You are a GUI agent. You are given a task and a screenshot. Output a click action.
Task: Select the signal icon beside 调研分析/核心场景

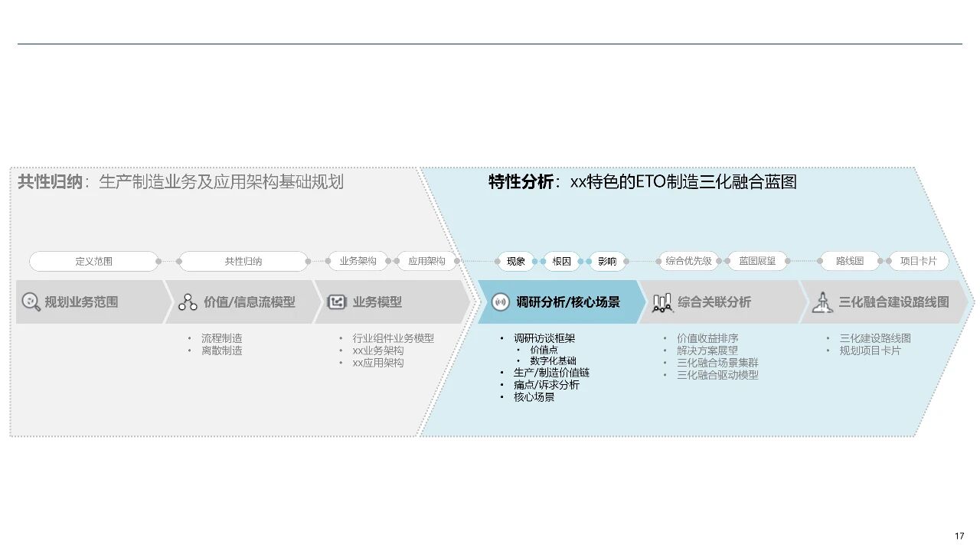pyautogui.click(x=500, y=302)
